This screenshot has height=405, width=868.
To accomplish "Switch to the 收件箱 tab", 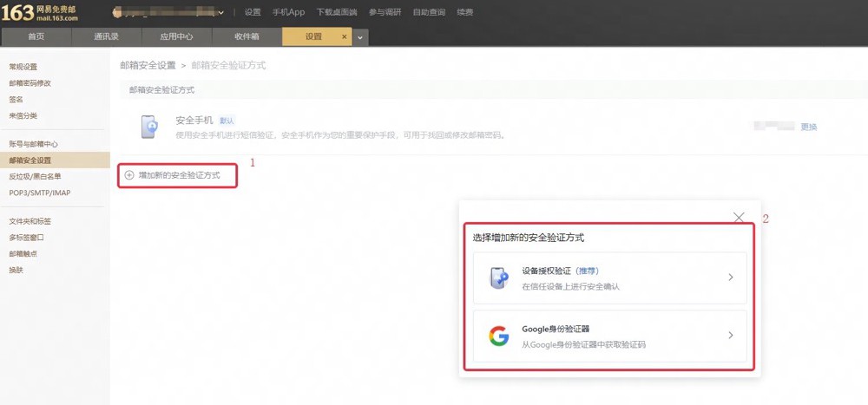I will [247, 36].
